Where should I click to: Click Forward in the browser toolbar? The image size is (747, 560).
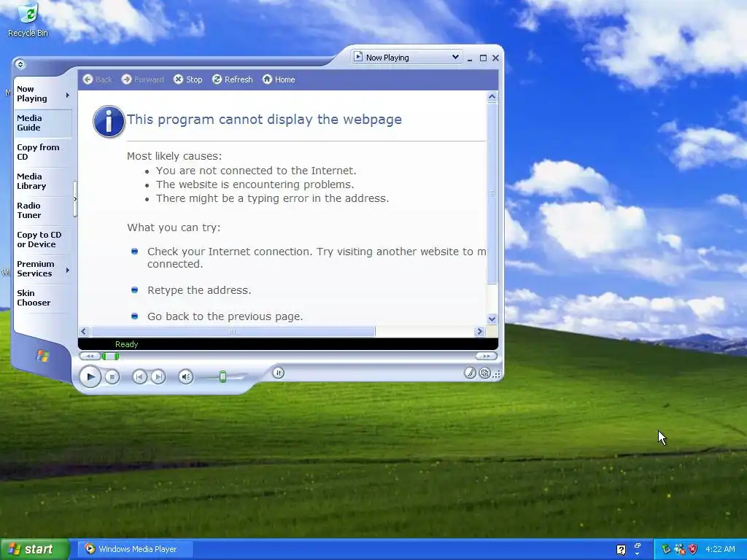142,79
